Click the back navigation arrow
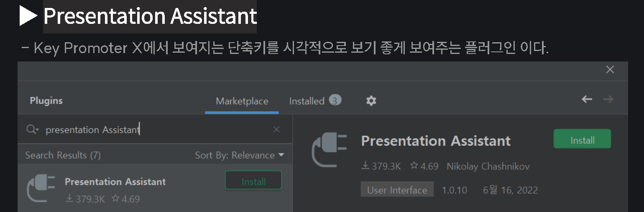This screenshot has height=212, width=644. coord(587,99)
